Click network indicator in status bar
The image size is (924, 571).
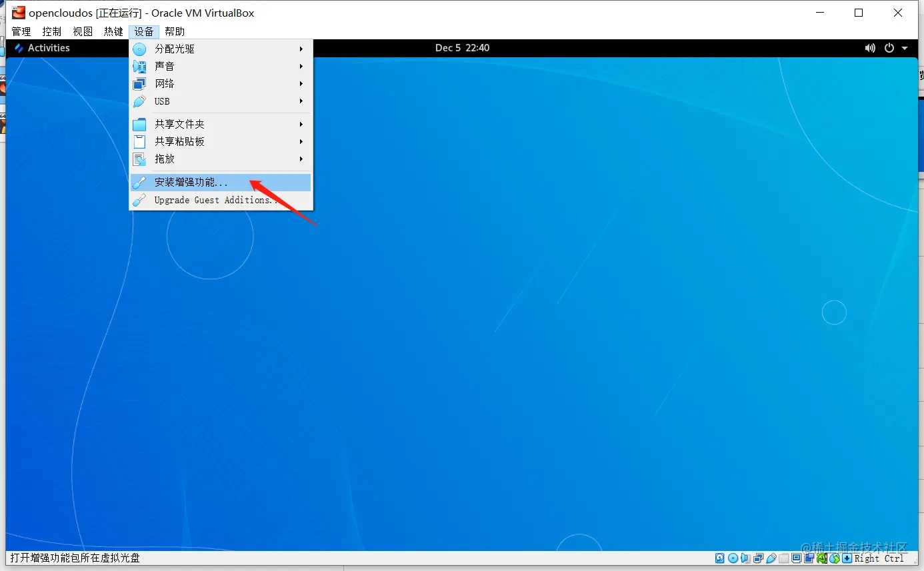[758, 558]
